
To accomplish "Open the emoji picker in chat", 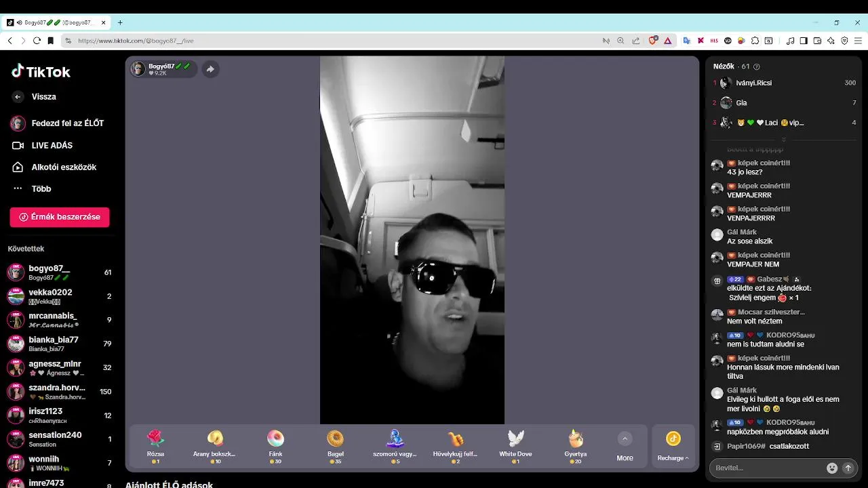I will point(832,468).
